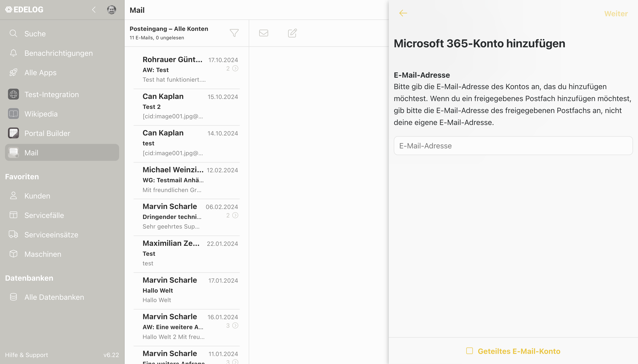This screenshot has width=638, height=364.
Task: Click the search magnifier icon
Action: [13, 33]
